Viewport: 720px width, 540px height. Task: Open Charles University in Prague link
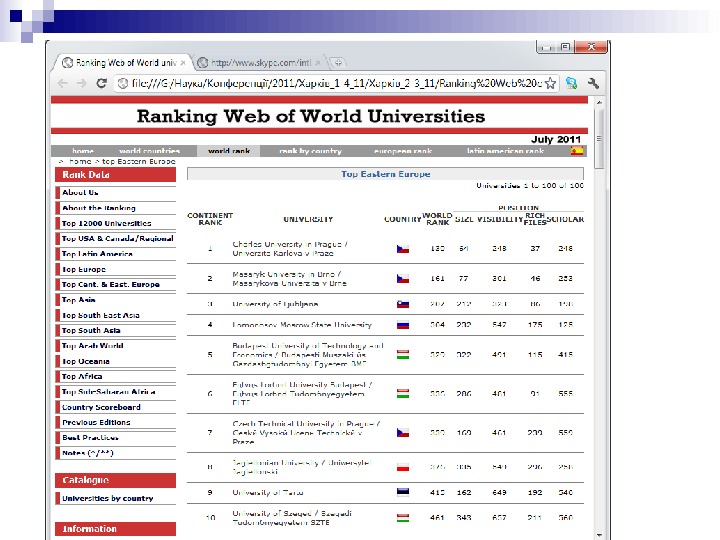point(290,249)
